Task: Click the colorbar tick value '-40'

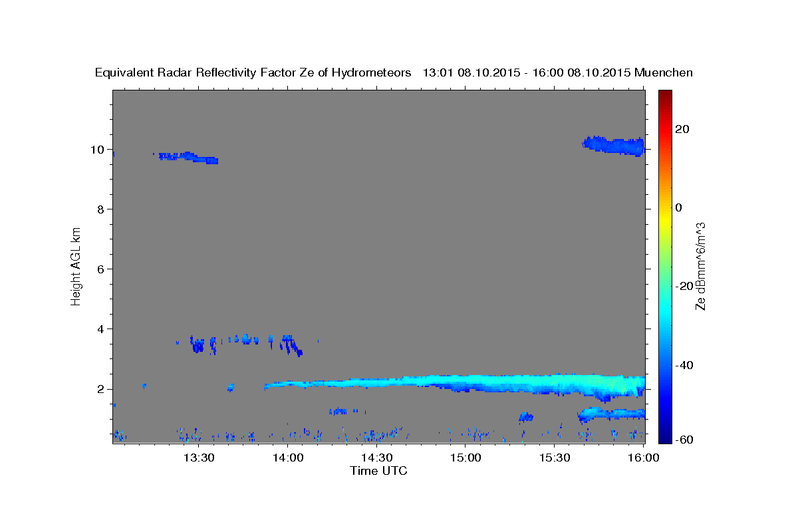Action: (684, 364)
